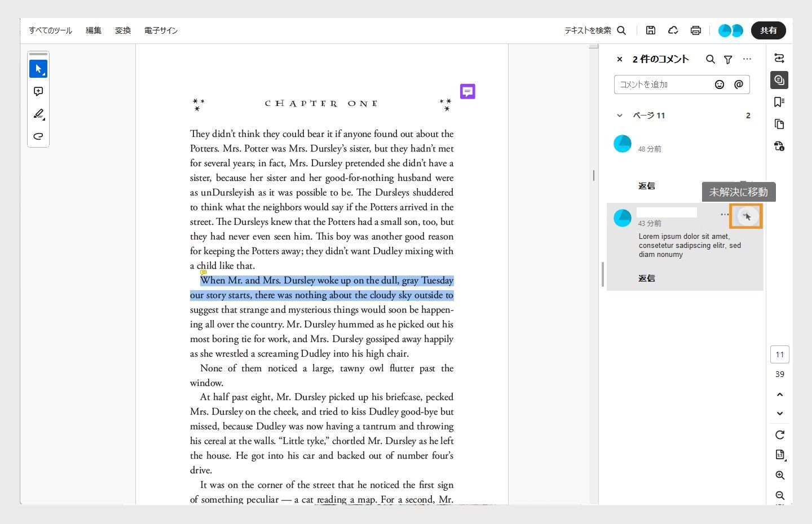This screenshot has height=524, width=812.
Task: Click the "CHAPTER ONE" heading
Action: (321, 104)
